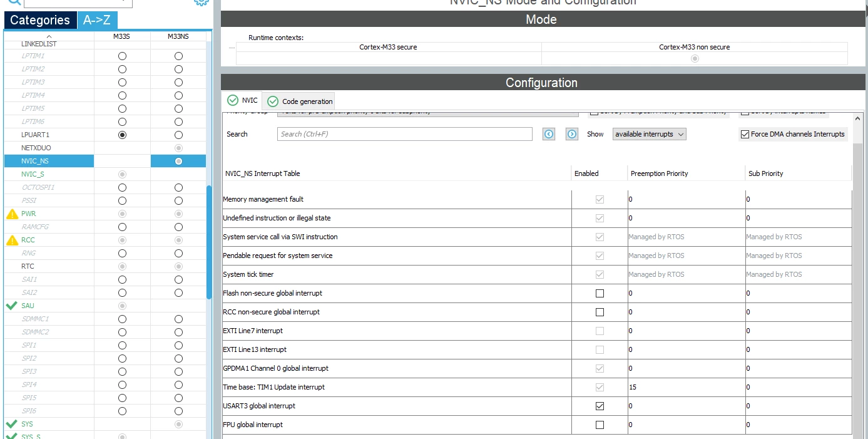Go to next search result arrow
Image resolution: width=868 pixels, height=439 pixels.
571,134
